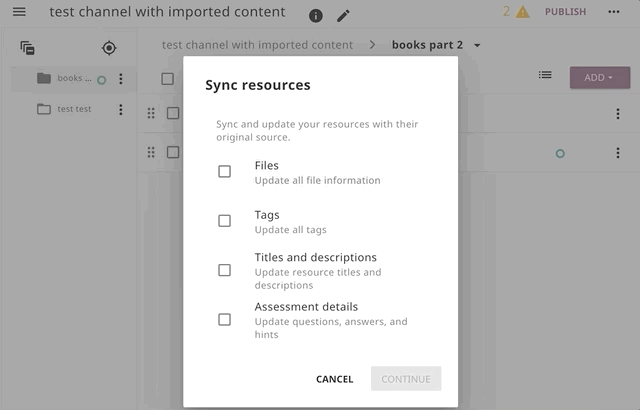Click 'Update all file information' description
The height and width of the screenshot is (410, 640).
(x=317, y=180)
